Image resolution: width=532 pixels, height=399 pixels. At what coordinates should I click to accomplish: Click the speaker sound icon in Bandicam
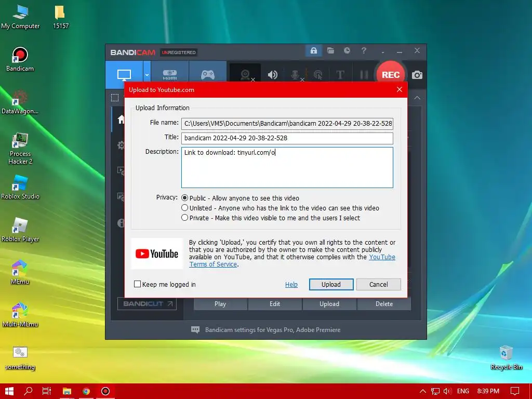click(272, 75)
